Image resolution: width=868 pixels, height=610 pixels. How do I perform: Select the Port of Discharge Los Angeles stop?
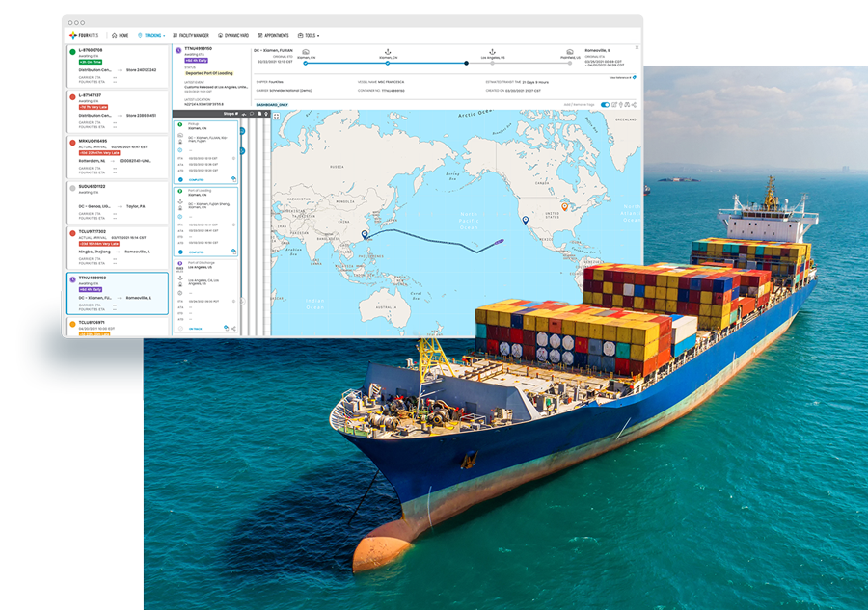tap(206, 296)
